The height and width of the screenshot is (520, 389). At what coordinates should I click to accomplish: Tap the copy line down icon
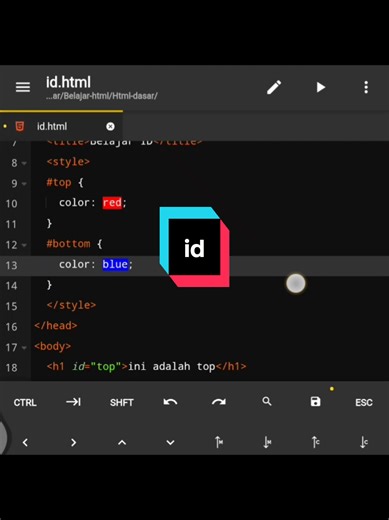(364, 442)
